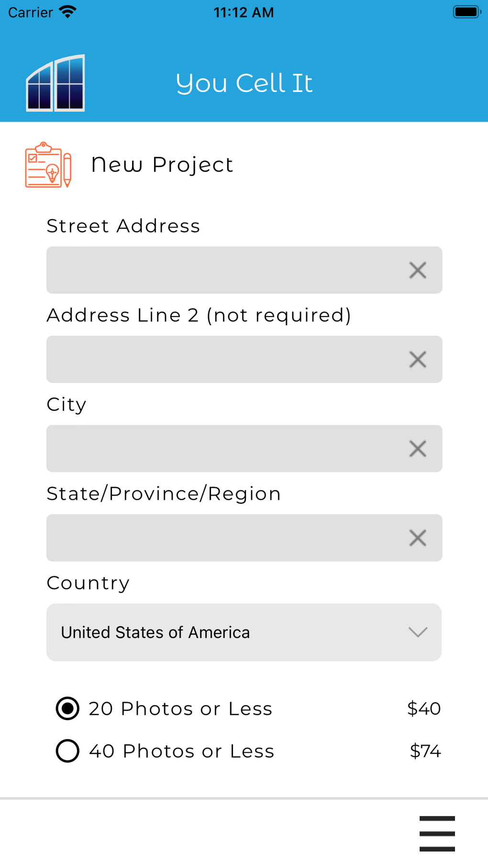The height and width of the screenshot is (868, 488).
Task: Open the United States of America selector
Action: (155, 632)
